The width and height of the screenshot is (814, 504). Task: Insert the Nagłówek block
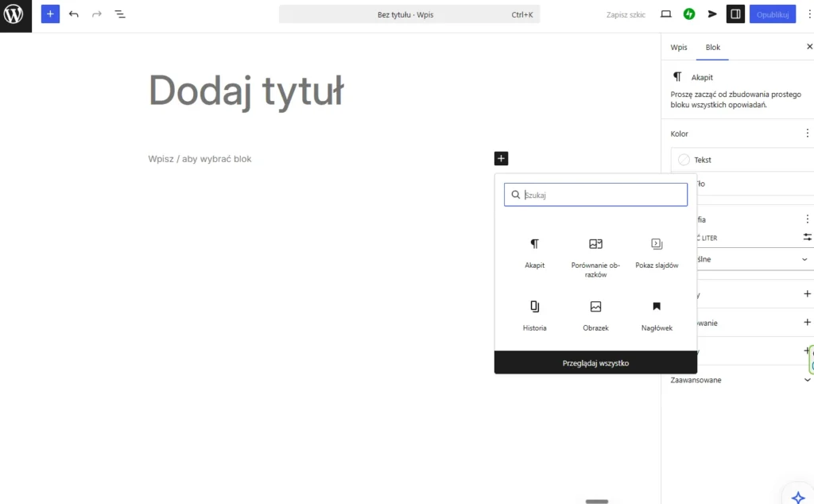pos(657,316)
